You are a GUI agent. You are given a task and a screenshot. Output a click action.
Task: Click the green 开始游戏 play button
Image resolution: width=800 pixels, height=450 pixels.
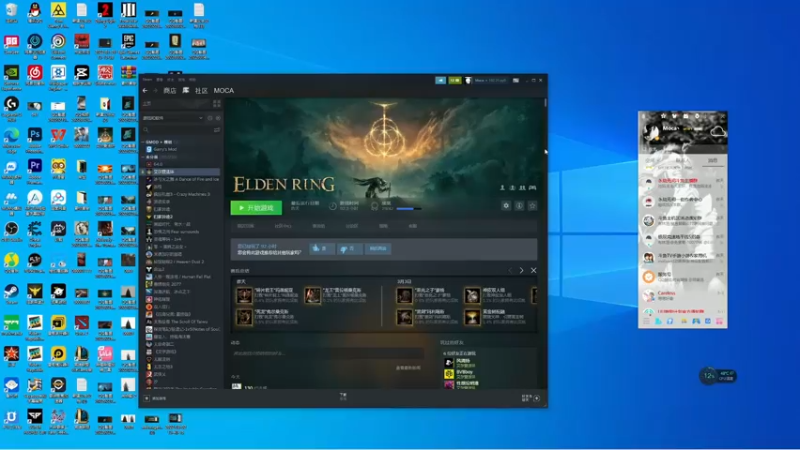click(x=256, y=208)
